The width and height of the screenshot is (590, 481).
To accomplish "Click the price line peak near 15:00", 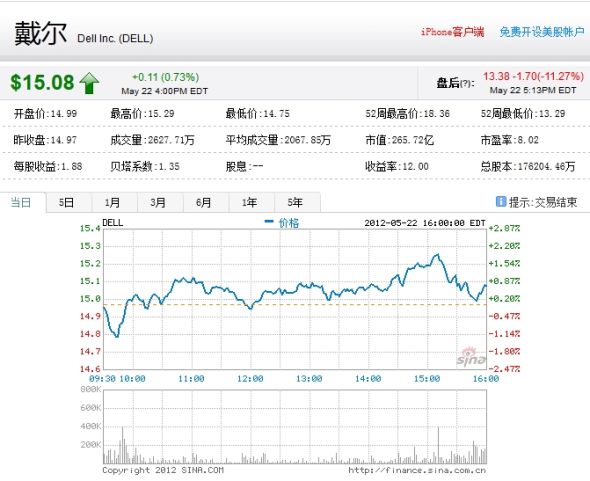I will pyautogui.click(x=437, y=256).
